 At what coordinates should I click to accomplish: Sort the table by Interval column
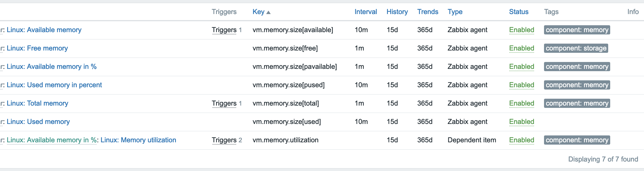point(366,12)
